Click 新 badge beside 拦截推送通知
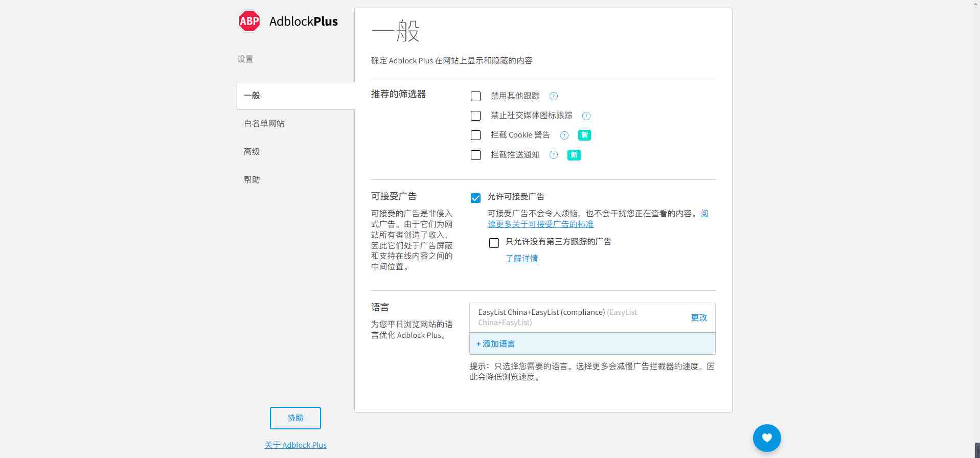This screenshot has width=980, height=458. (x=574, y=155)
